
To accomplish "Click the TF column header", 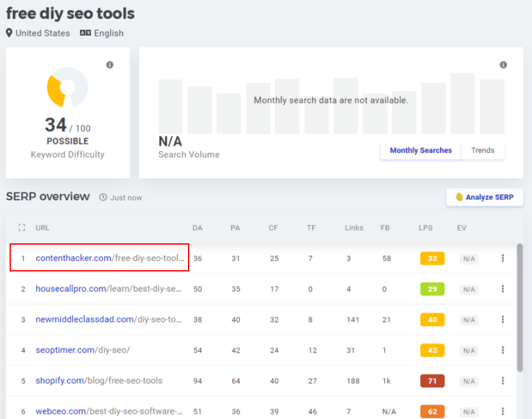I will (311, 228).
